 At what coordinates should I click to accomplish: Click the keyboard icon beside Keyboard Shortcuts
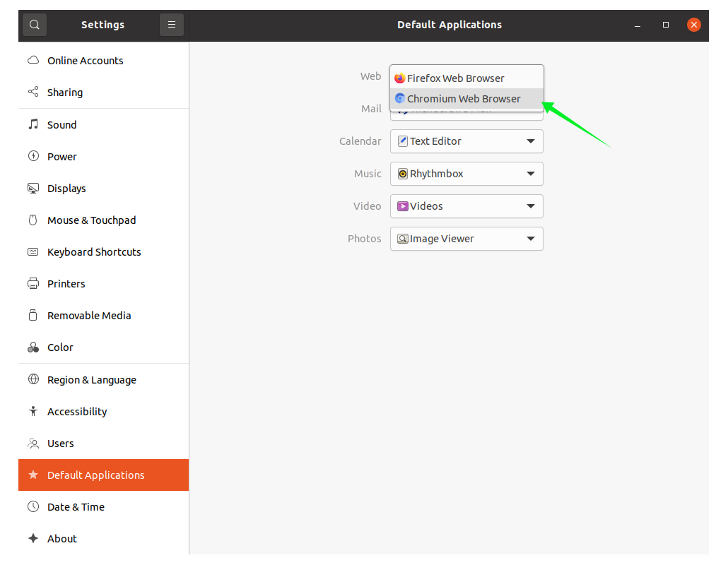33,252
